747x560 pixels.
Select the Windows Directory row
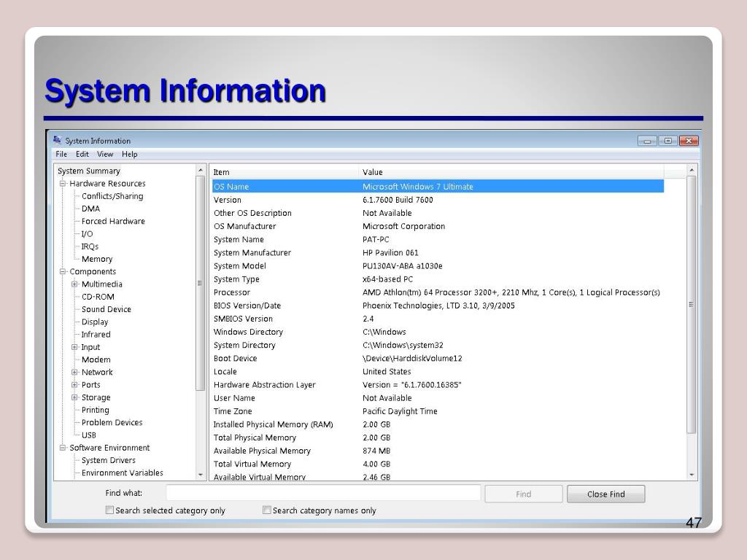[438, 332]
